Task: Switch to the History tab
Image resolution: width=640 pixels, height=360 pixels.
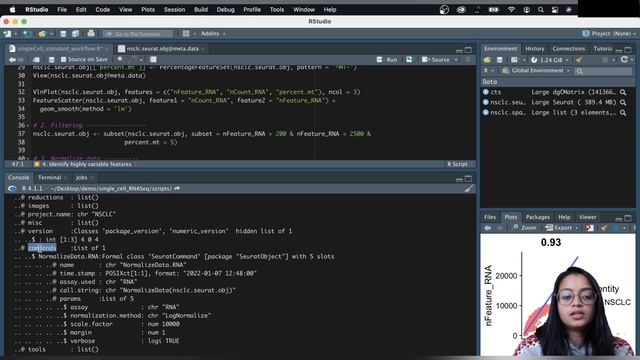Action: 535,49
